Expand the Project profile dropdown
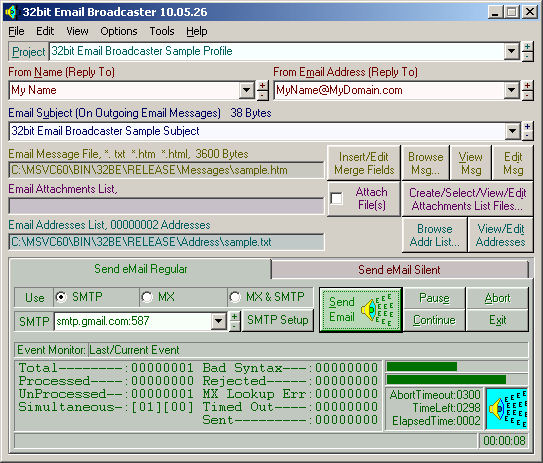 click(511, 52)
